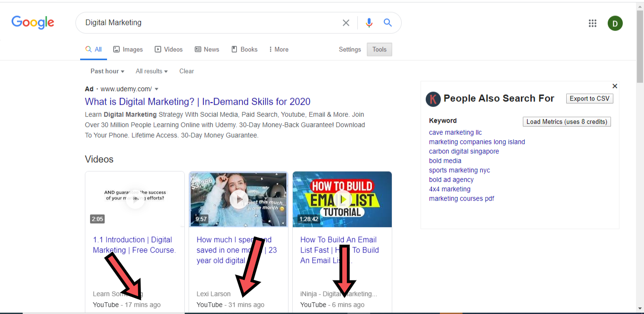Image resolution: width=644 pixels, height=314 pixels.
Task: Open How much I spend video link
Action: pyautogui.click(x=237, y=250)
